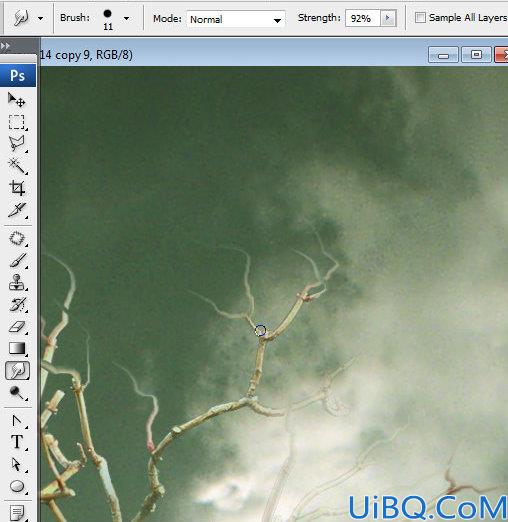508x522 pixels.
Task: Select the Eraser tool
Action: 17,326
